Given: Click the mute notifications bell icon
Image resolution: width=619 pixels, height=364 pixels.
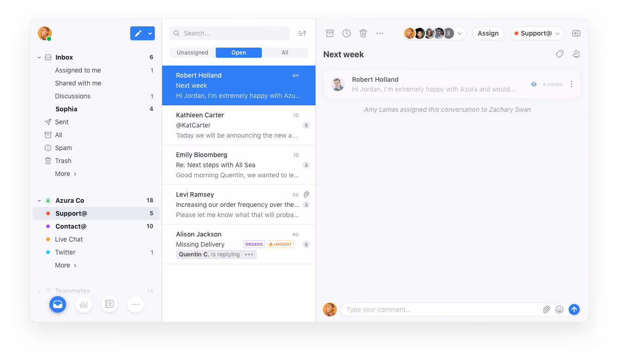Looking at the screenshot, I should (x=576, y=55).
